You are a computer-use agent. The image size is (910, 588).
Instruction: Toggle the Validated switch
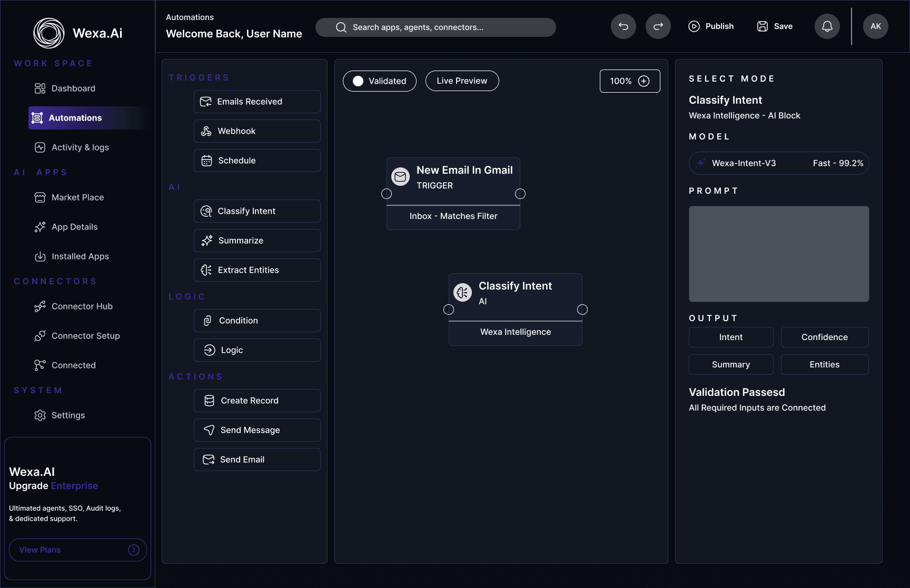point(380,81)
